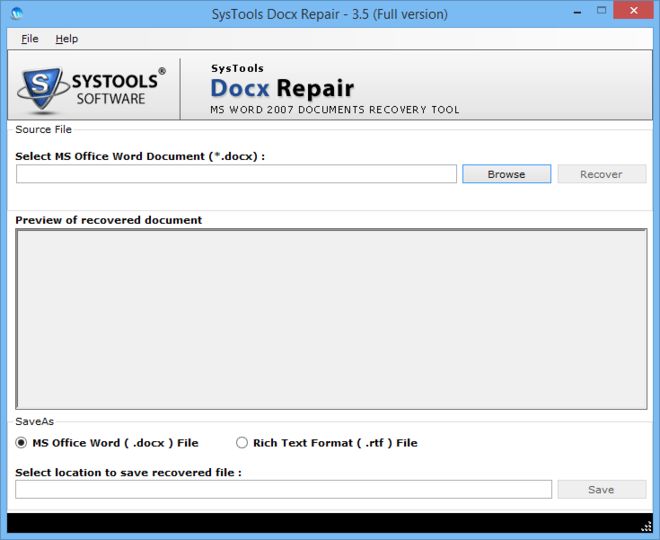Click 'Preview of recovered document' label

[x=109, y=220]
